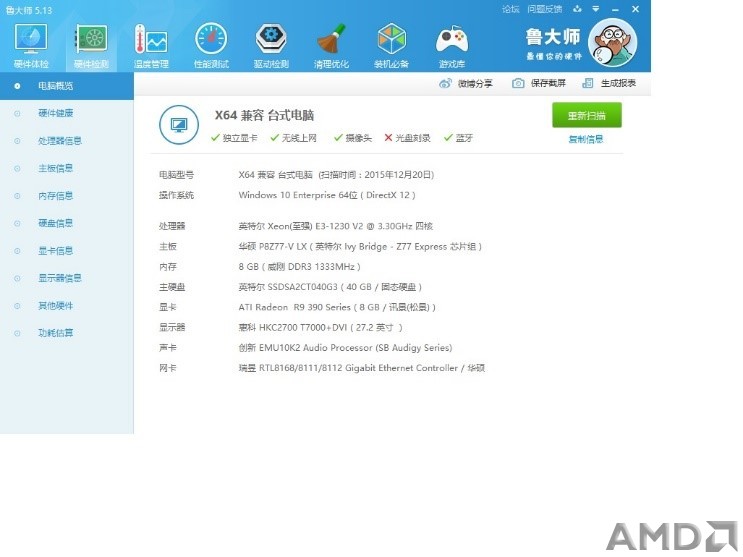
Task: Open 问题反馈 feedback link
Action: click(x=544, y=9)
